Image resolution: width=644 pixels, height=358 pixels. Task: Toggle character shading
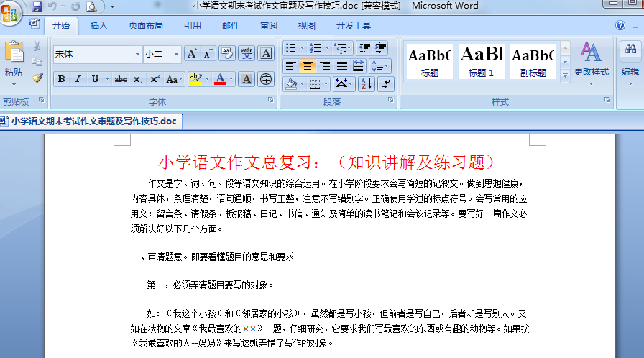click(x=247, y=79)
